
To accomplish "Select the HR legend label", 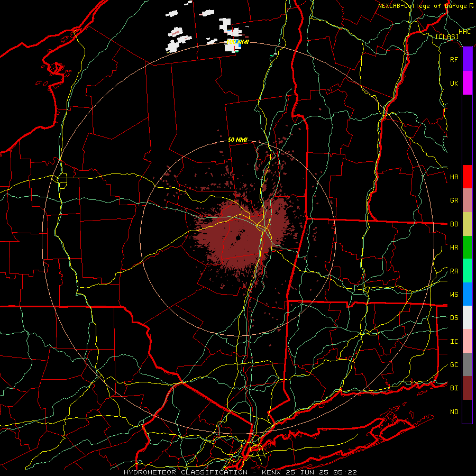I will click(x=454, y=248).
